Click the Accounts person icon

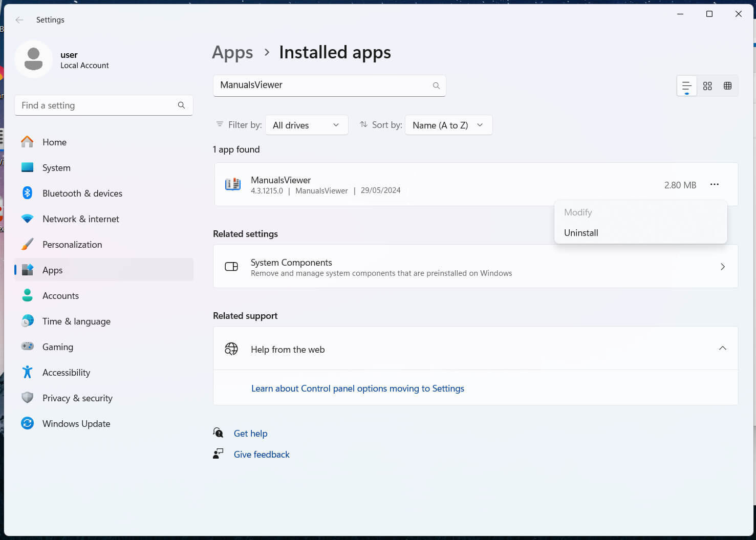coord(27,295)
